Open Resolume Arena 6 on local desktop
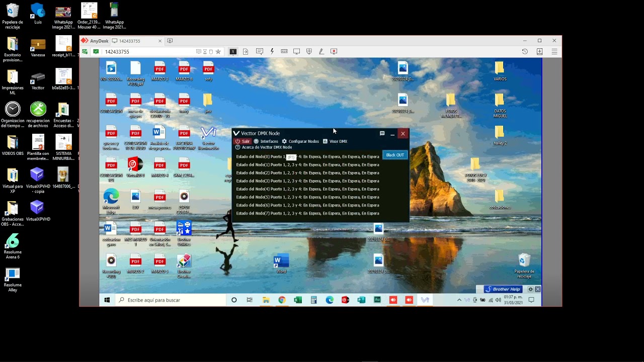This screenshot has height=362, width=644. (13, 247)
